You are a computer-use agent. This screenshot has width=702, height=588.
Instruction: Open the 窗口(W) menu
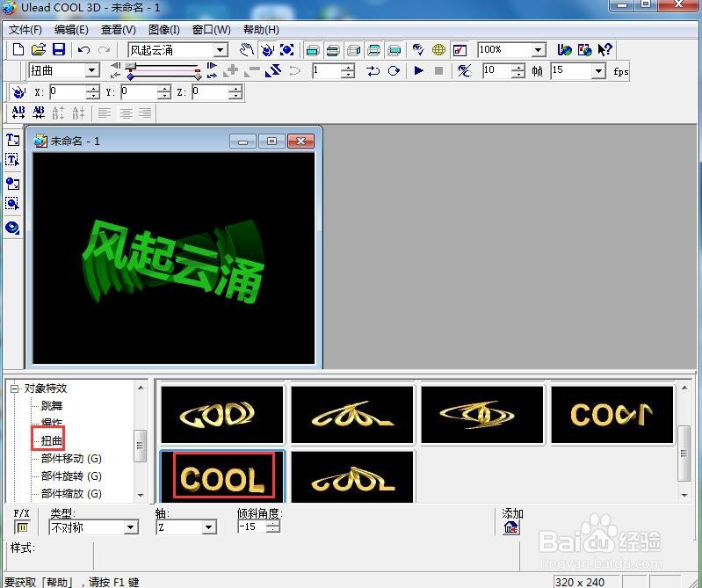212,30
